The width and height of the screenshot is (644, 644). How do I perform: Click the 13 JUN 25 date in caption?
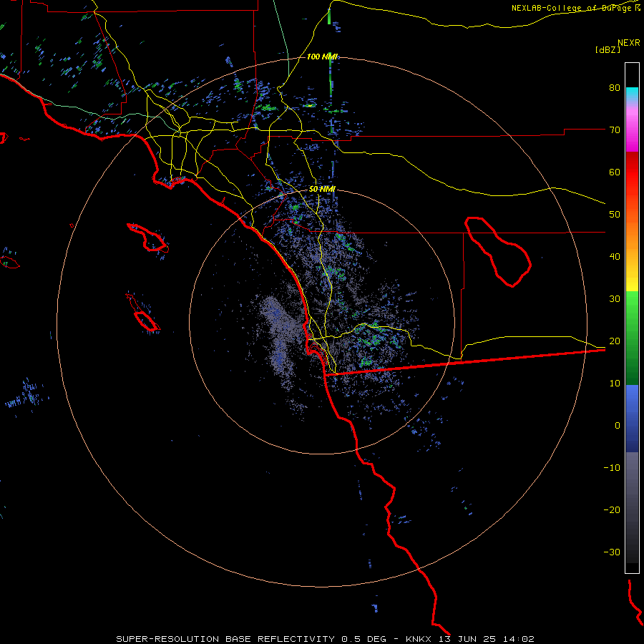click(468, 639)
